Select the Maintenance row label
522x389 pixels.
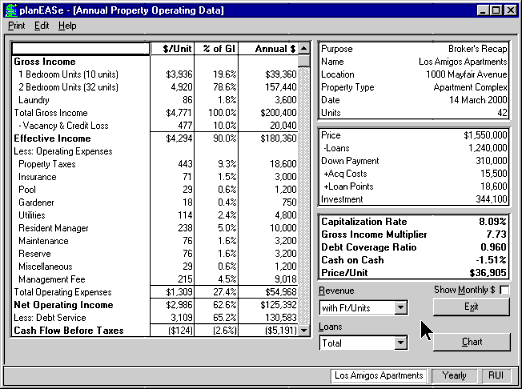[x=43, y=241]
